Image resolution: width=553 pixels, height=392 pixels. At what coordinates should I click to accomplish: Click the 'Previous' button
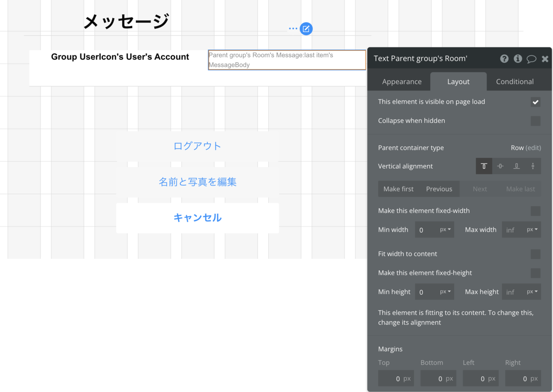pos(439,189)
